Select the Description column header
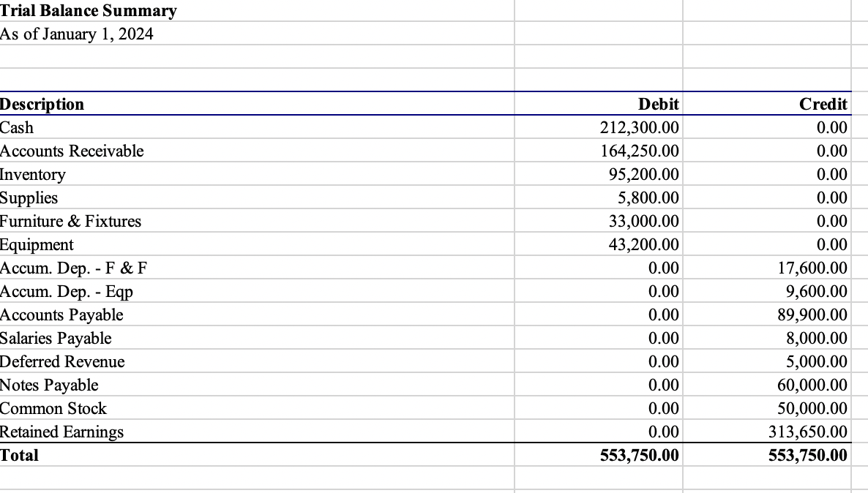Viewport: 868px width, 493px height. (42, 104)
